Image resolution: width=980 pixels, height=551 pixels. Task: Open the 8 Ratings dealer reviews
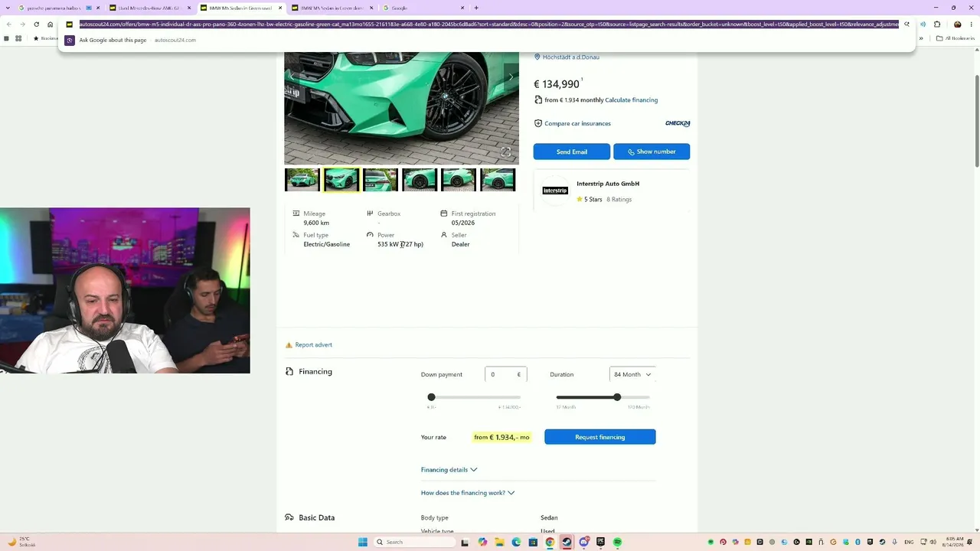coord(619,200)
